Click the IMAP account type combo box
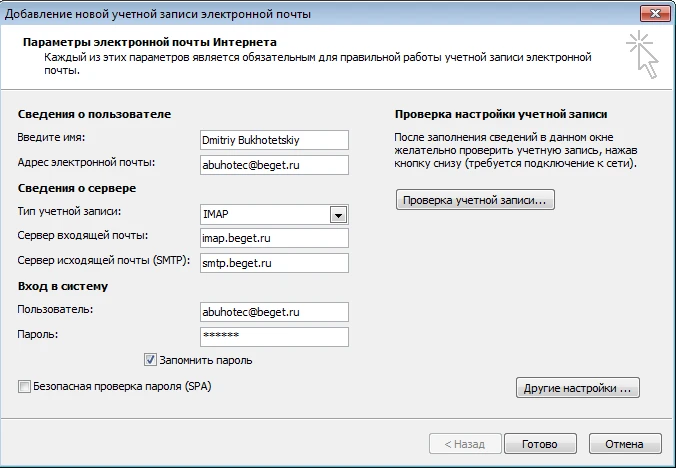Image resolution: width=676 pixels, height=468 pixels. pyautogui.click(x=265, y=214)
